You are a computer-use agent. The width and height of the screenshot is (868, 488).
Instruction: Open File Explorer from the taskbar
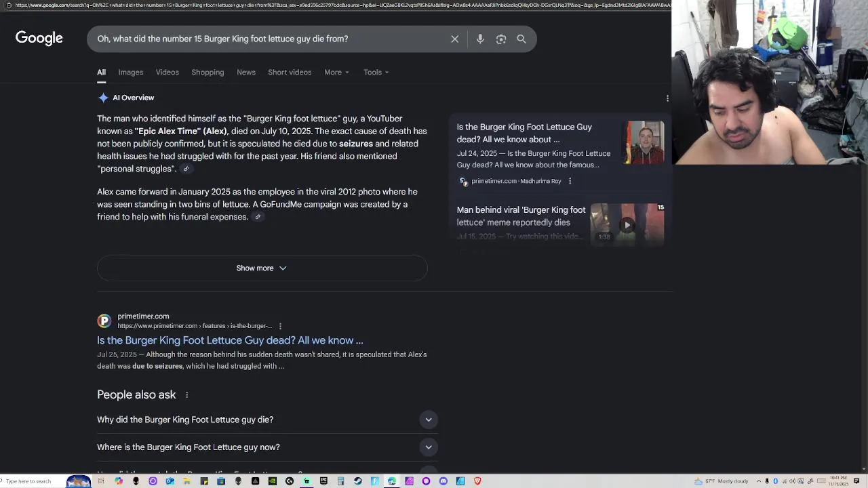click(187, 481)
